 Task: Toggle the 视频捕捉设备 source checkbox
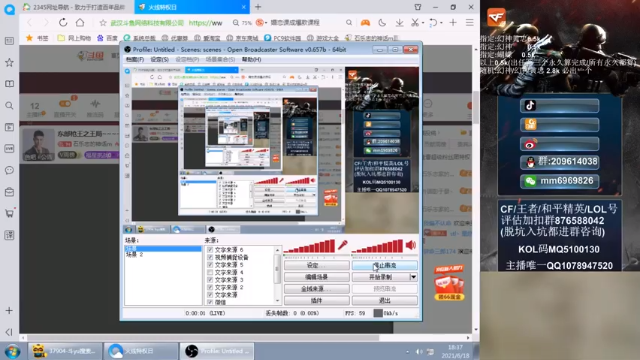pos(210,257)
